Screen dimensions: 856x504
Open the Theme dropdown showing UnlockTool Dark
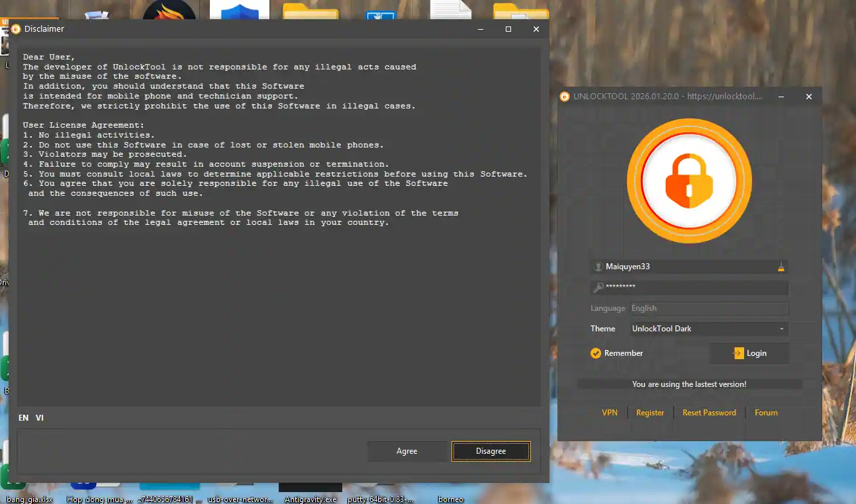[x=708, y=329]
